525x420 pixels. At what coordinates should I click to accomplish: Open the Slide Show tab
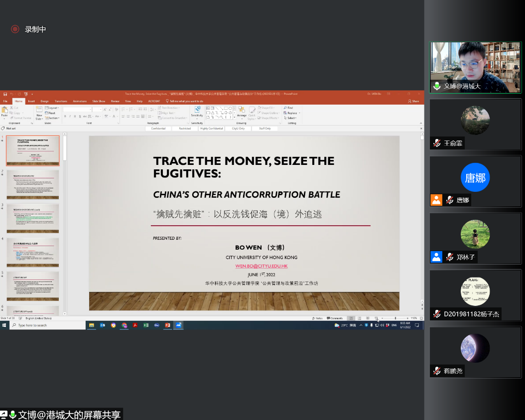click(x=98, y=101)
